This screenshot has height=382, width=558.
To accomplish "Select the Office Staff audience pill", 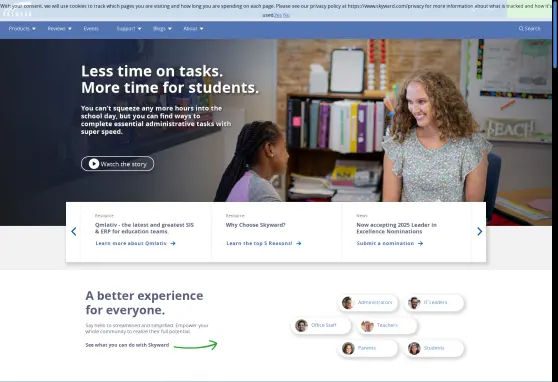I will (321, 325).
